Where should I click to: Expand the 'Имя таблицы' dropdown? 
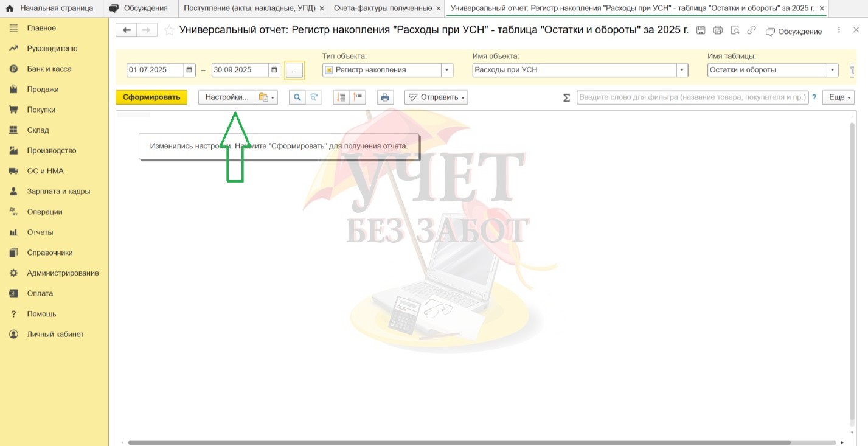click(833, 70)
